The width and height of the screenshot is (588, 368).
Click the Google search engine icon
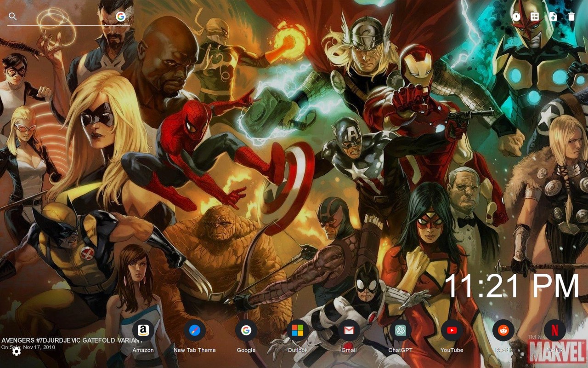121,17
